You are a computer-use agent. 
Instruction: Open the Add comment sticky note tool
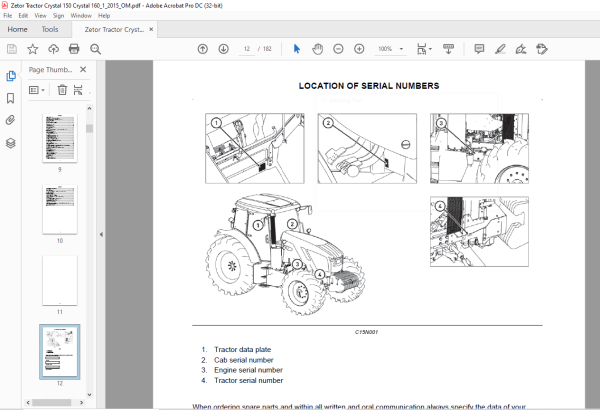479,49
